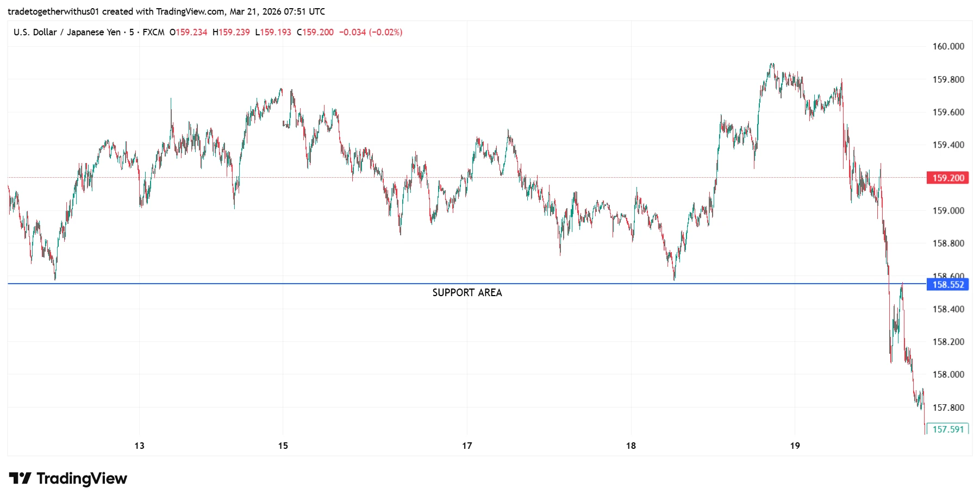Select the TradingView wordmark at bottom
980x501 pixels.
point(82,478)
